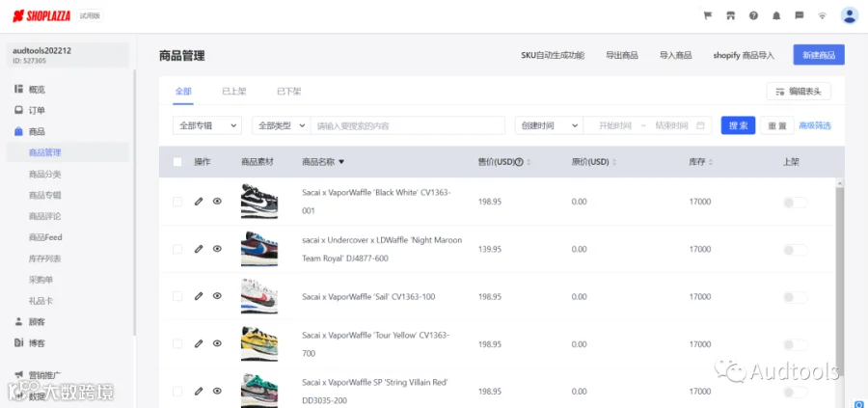868x408 pixels.
Task: Click the calendar icon in date range field
Action: tap(700, 125)
